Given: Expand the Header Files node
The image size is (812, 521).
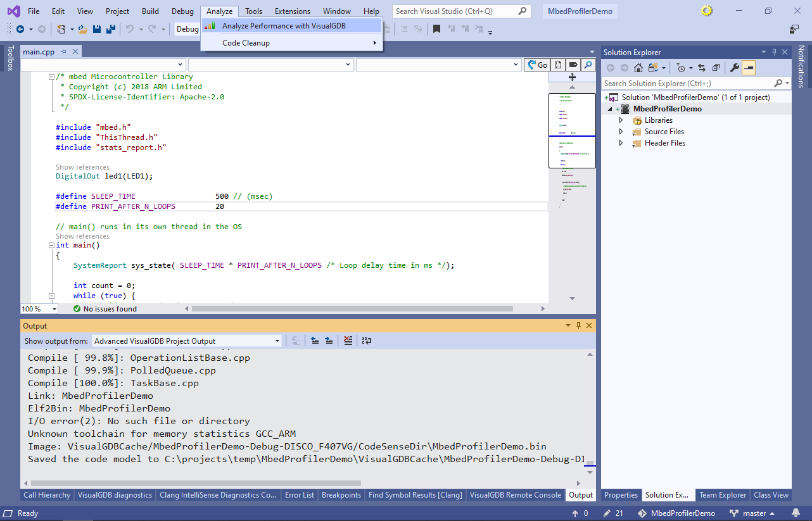Looking at the screenshot, I should tap(621, 143).
